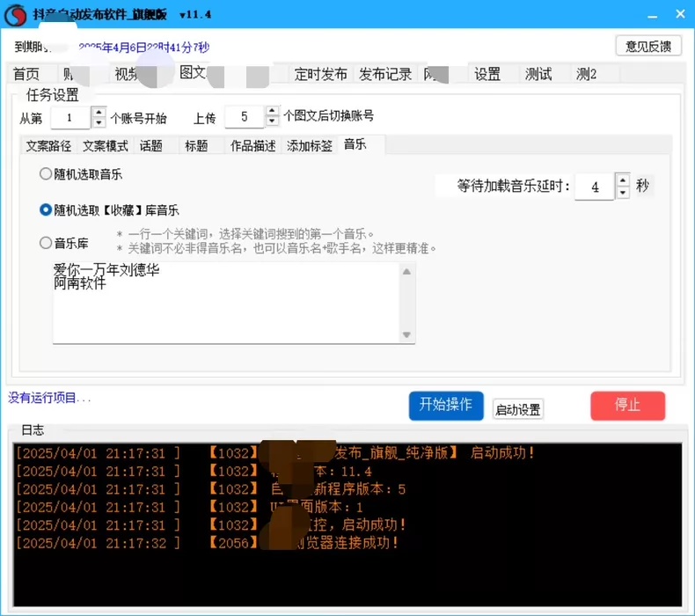The height and width of the screenshot is (616, 695).
Task: Decrease upload count using down arrow
Action: (x=272, y=121)
